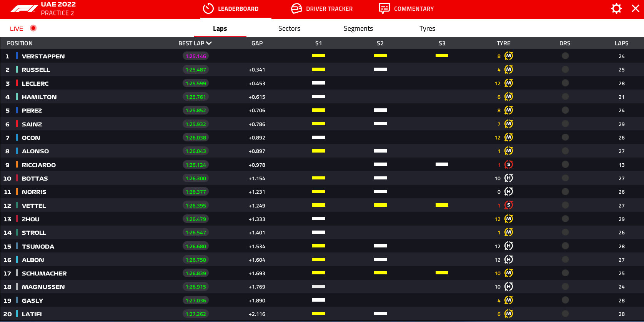Click the F1 logo
The width and height of the screenshot is (644, 322).
(24, 9)
